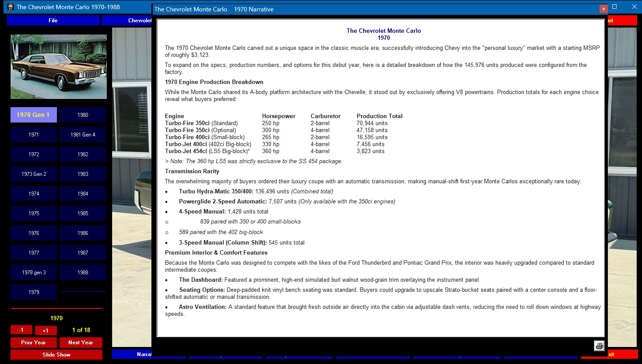Image resolution: width=642 pixels, height=364 pixels.
Task: Increase the year with the +1 button
Action: (x=46, y=330)
